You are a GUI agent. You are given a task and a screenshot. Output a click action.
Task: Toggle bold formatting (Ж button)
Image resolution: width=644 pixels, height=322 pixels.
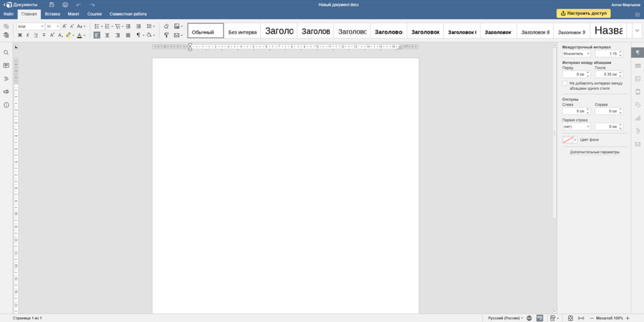coord(20,35)
